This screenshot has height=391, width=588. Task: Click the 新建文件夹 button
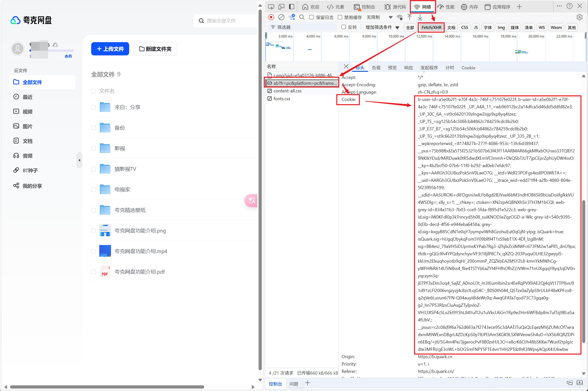155,49
